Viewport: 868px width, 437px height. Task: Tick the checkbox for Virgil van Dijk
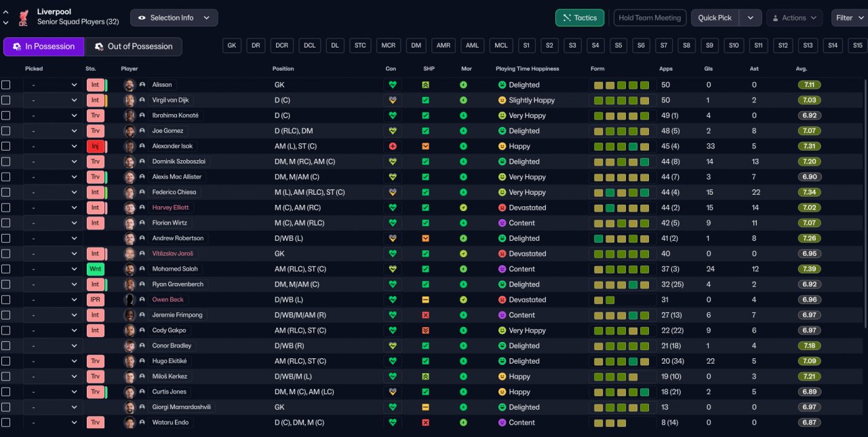click(x=6, y=100)
